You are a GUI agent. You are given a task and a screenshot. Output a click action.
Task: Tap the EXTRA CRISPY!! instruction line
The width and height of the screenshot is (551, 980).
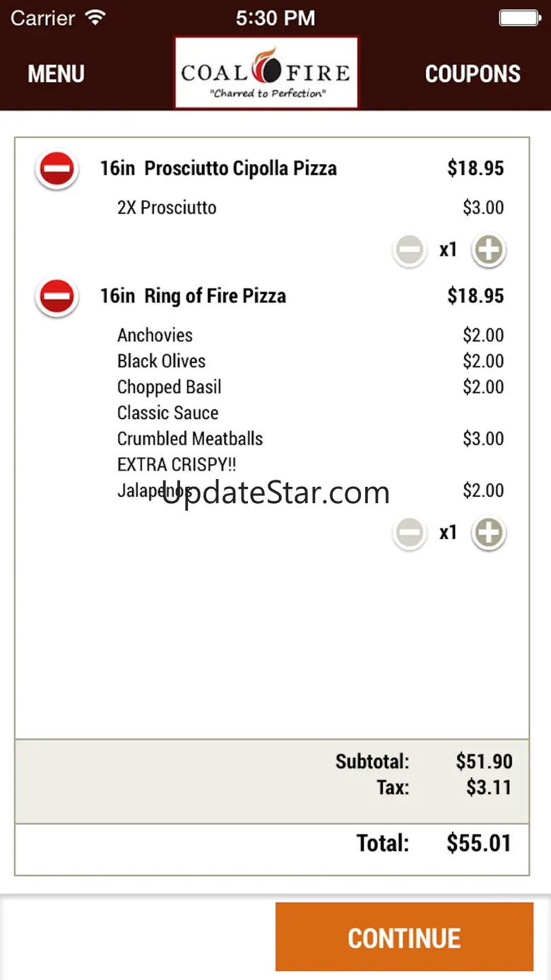[177, 465]
